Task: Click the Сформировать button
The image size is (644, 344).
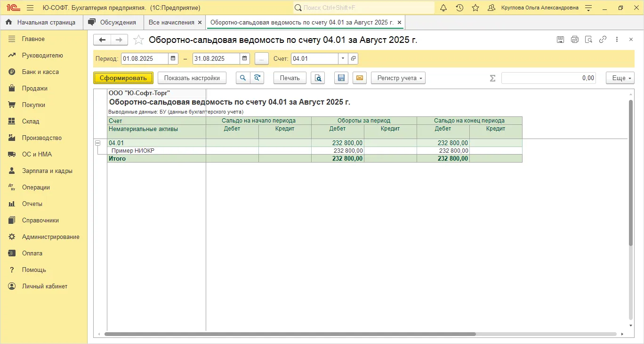Action: tap(123, 78)
